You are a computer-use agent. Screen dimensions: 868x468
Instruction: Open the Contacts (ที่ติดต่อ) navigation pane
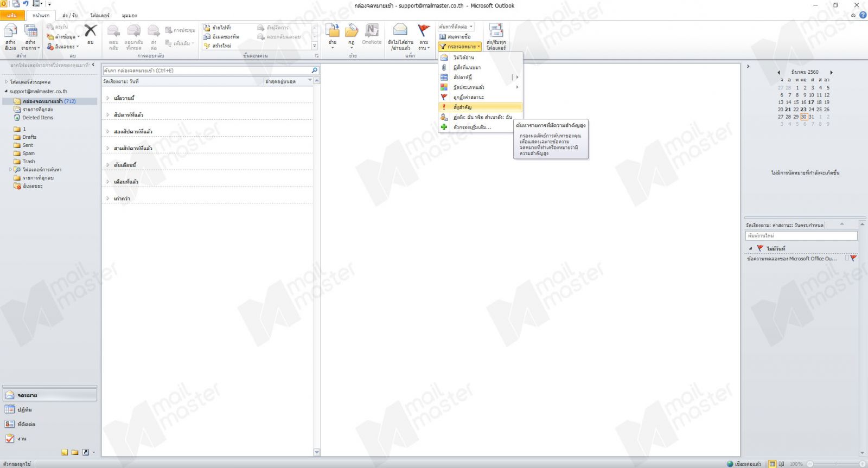[49, 424]
